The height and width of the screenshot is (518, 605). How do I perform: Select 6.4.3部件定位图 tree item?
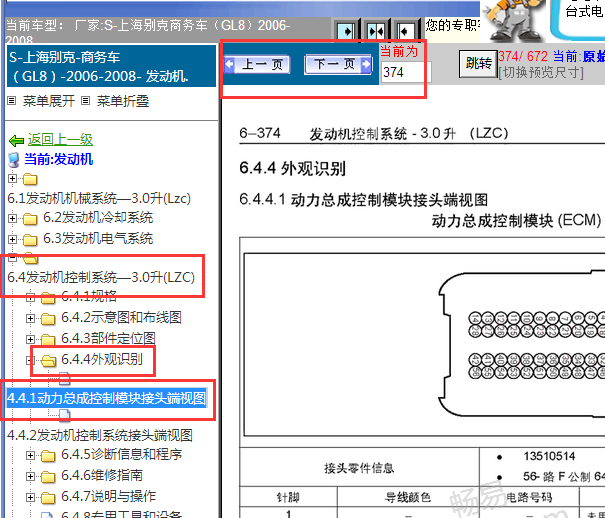coord(108,338)
